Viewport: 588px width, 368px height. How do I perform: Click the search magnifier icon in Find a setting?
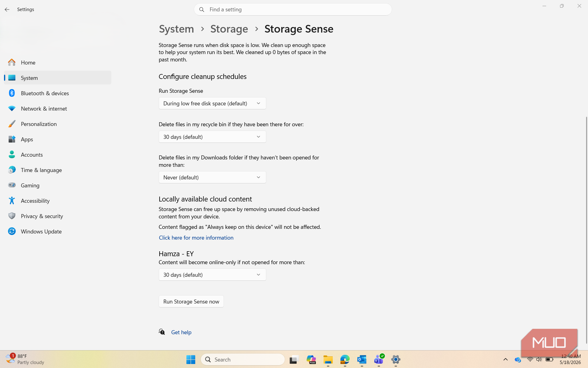(x=202, y=10)
